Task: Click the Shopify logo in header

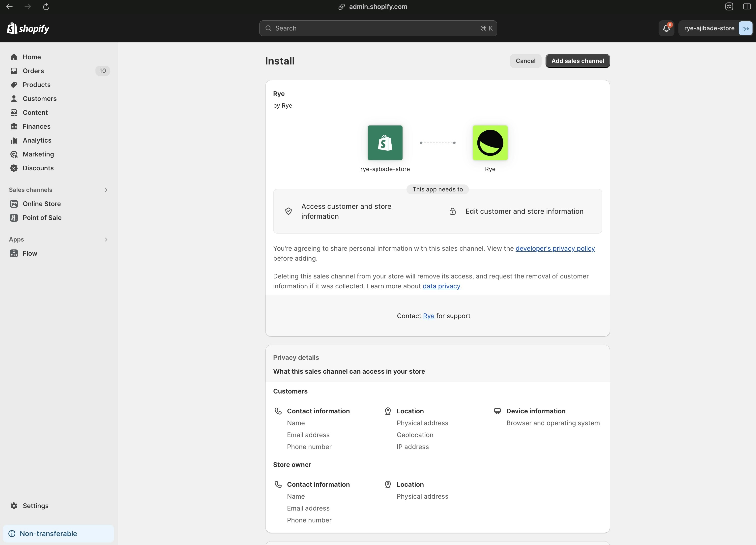Action: point(28,28)
